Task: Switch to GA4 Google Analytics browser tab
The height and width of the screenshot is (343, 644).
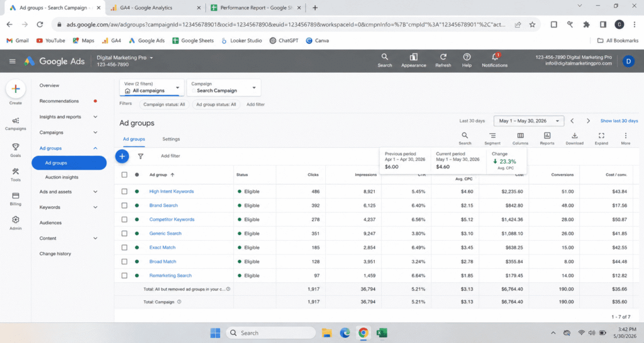Action: coord(155,8)
